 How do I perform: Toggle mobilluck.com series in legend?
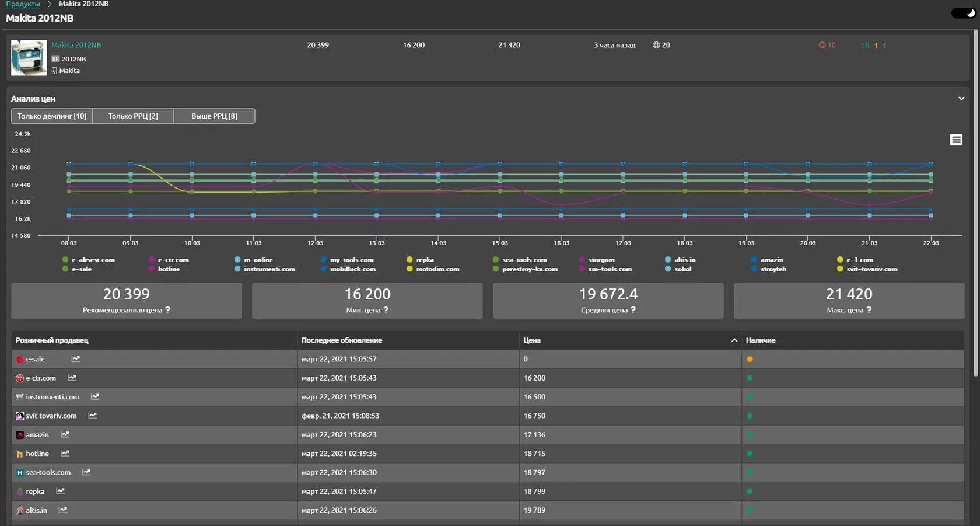pos(348,269)
